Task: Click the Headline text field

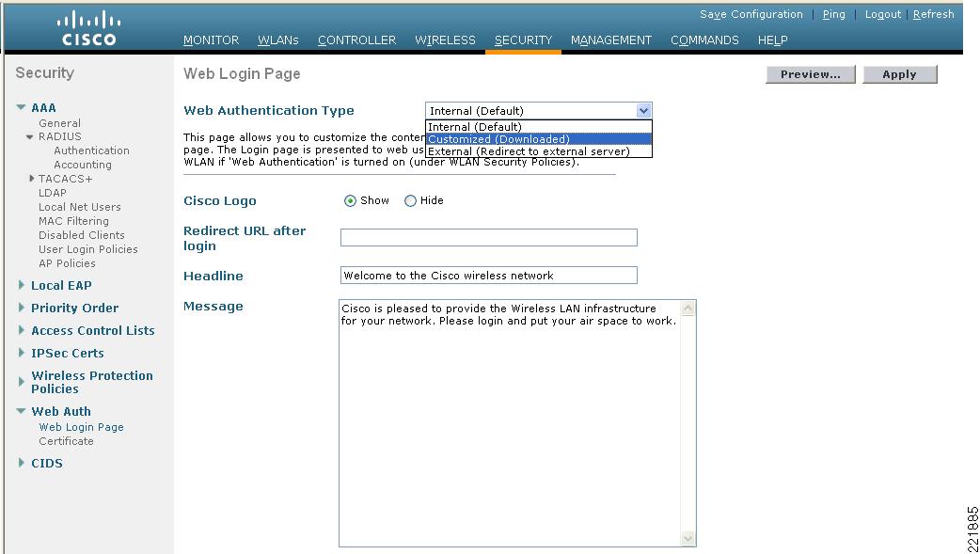Action: 489,276
